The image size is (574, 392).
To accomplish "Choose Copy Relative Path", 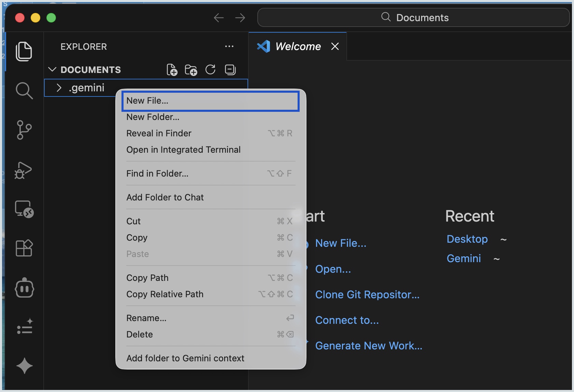I will tap(211, 294).
